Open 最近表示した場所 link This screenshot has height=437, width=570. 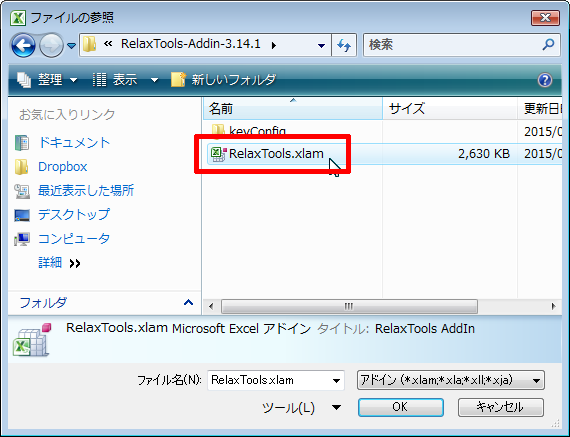click(86, 191)
